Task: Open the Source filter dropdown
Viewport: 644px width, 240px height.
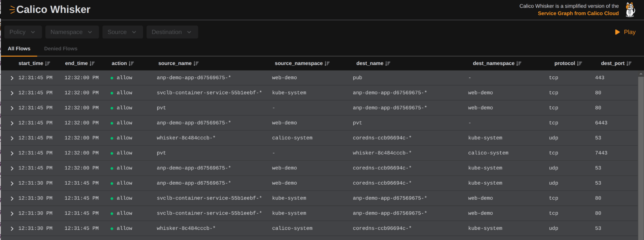Action: [x=122, y=32]
